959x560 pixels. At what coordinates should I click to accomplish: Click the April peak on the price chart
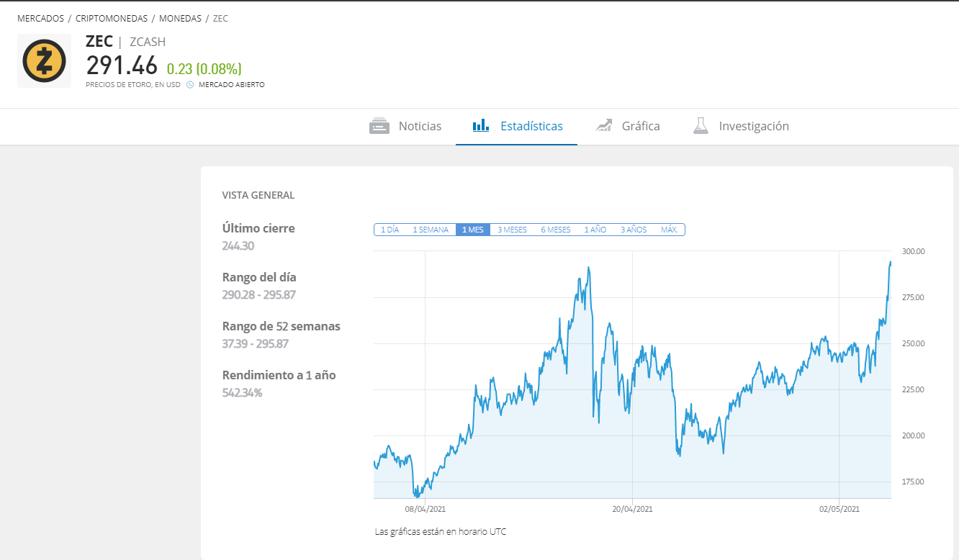tap(589, 268)
